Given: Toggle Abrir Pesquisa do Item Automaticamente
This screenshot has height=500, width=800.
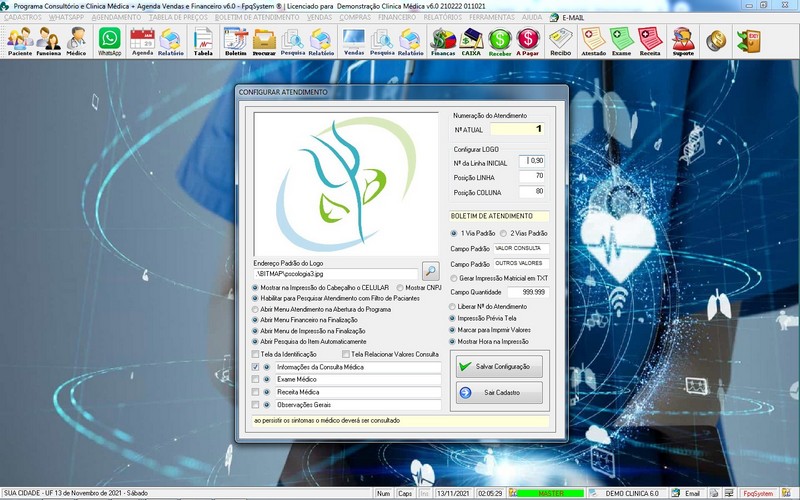Looking at the screenshot, I should [255, 342].
